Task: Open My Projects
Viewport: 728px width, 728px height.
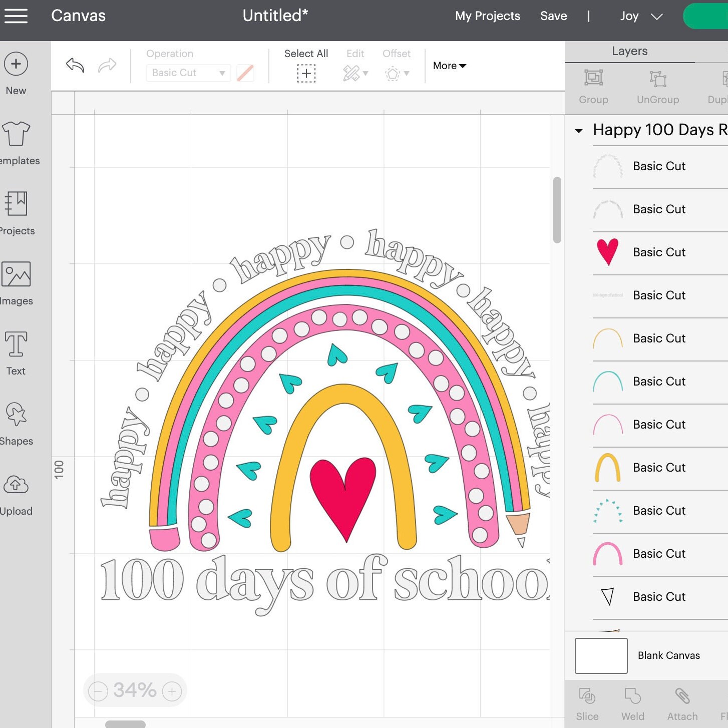Action: point(487,16)
